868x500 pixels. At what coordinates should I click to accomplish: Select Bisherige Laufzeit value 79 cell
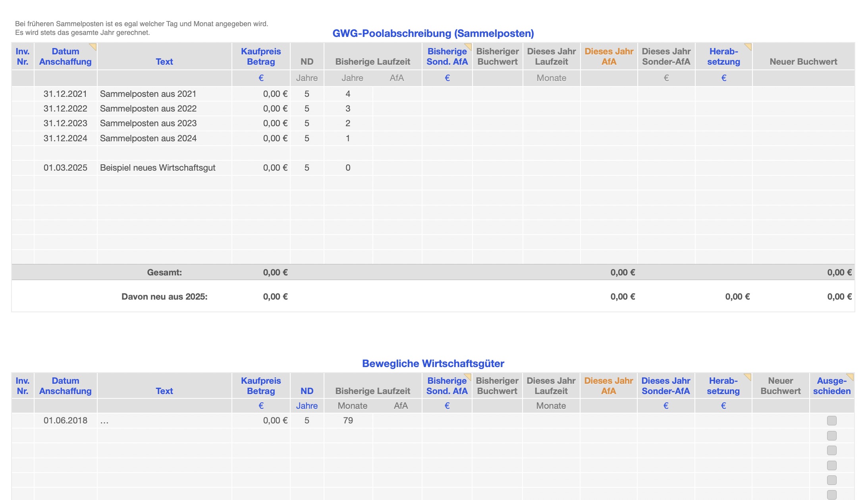click(348, 421)
